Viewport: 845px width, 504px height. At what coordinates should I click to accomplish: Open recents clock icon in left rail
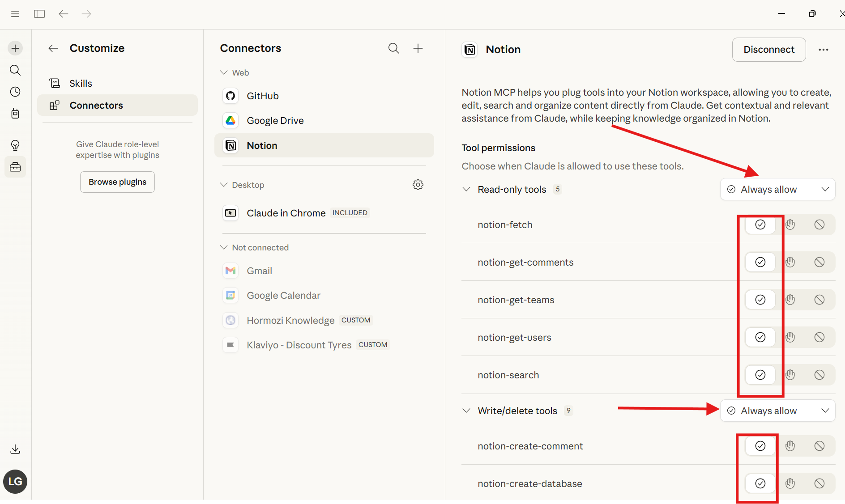15,92
